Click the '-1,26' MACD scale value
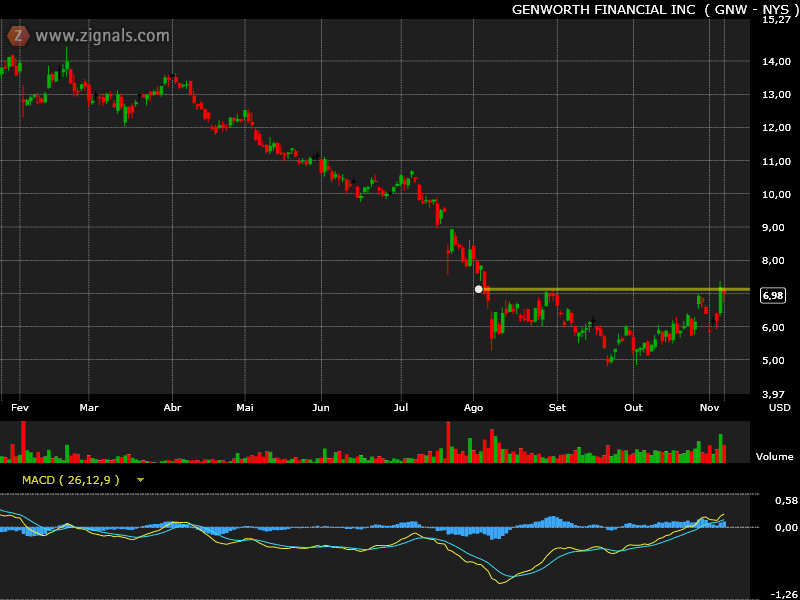The height and width of the screenshot is (600, 800). [784, 594]
